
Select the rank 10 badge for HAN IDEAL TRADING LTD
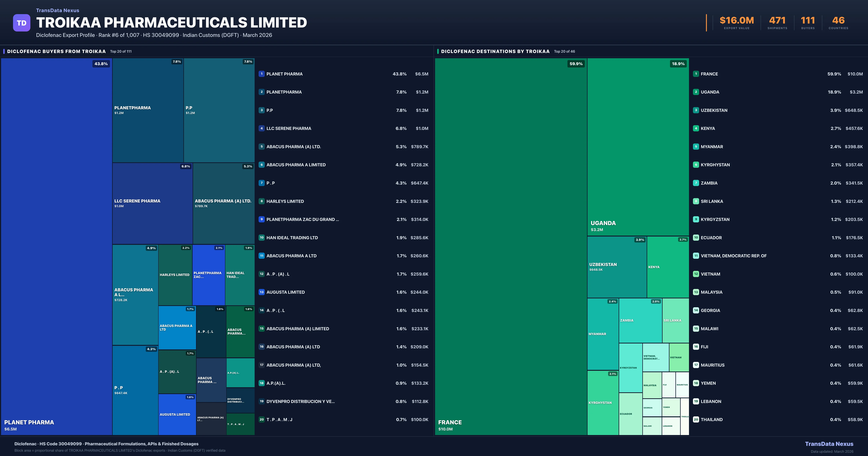point(262,237)
